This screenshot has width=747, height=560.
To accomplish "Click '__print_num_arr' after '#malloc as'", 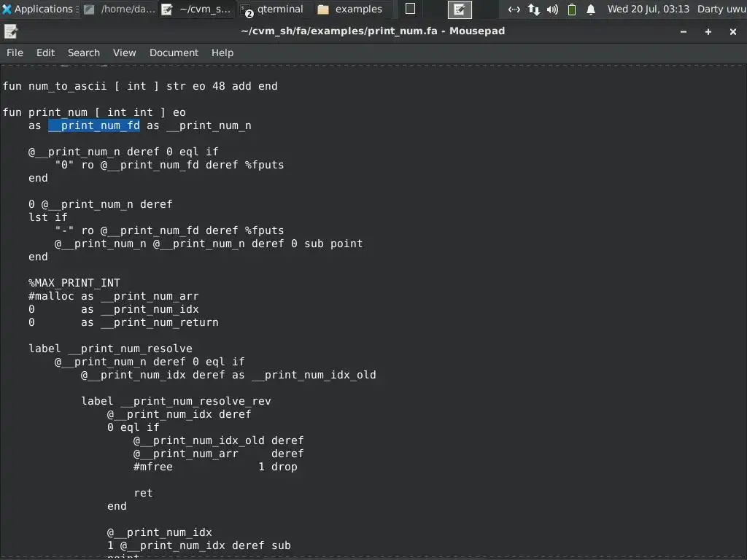I will click(x=149, y=296).
